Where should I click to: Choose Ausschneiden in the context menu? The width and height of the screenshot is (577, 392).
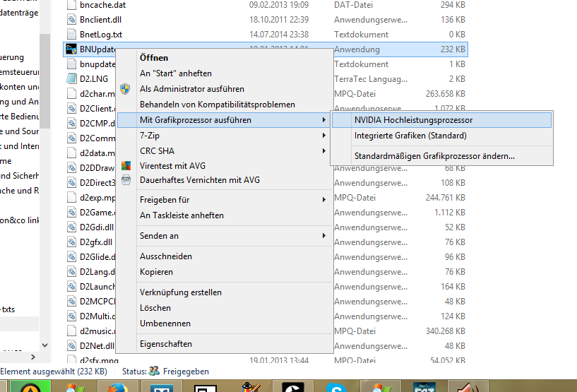tap(224, 256)
